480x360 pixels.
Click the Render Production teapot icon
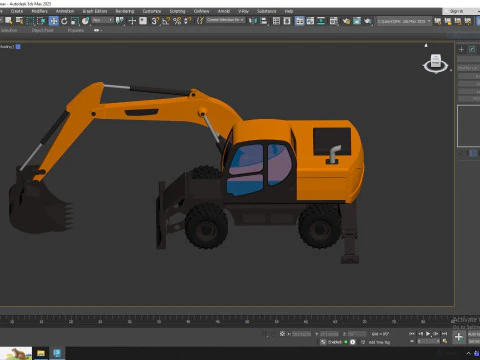(368, 21)
